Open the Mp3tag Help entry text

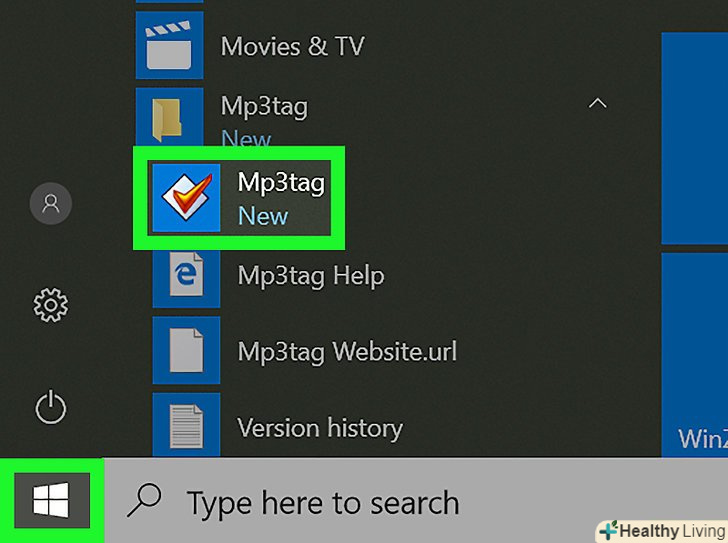point(311,276)
